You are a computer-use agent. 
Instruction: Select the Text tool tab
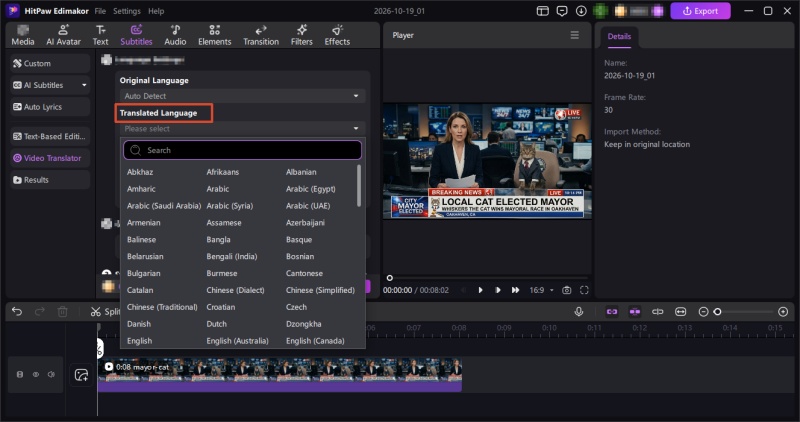pyautogui.click(x=101, y=35)
